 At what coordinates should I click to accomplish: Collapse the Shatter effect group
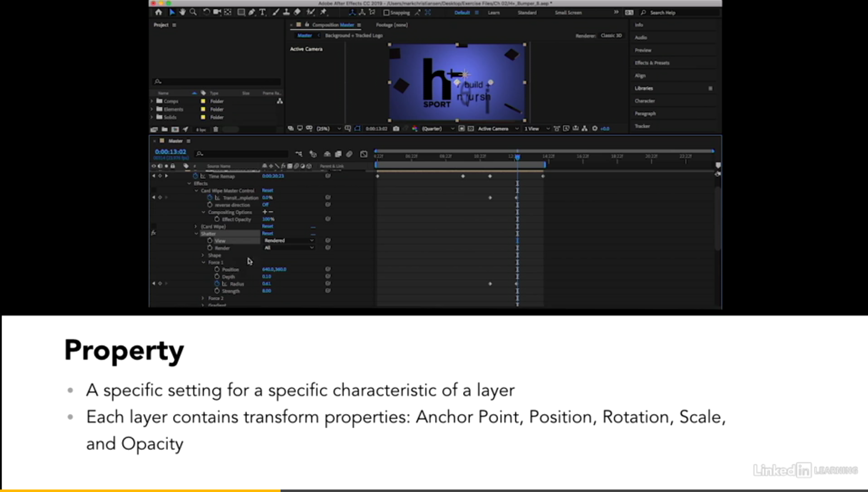196,234
